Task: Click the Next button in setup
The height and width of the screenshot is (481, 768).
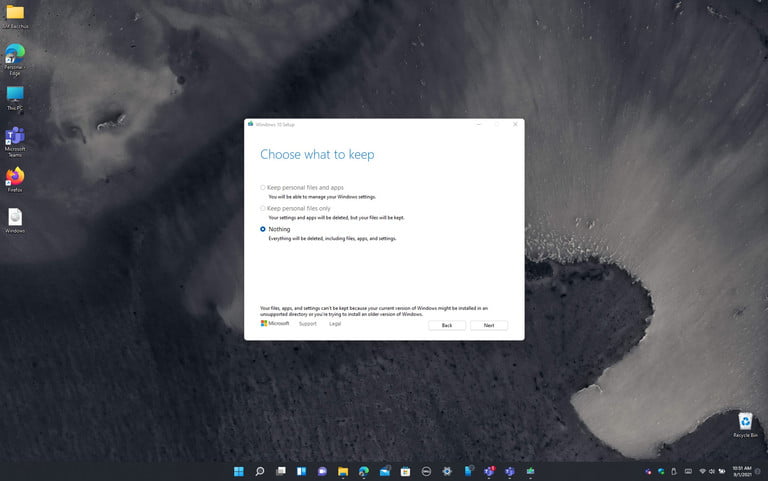Action: 489,325
